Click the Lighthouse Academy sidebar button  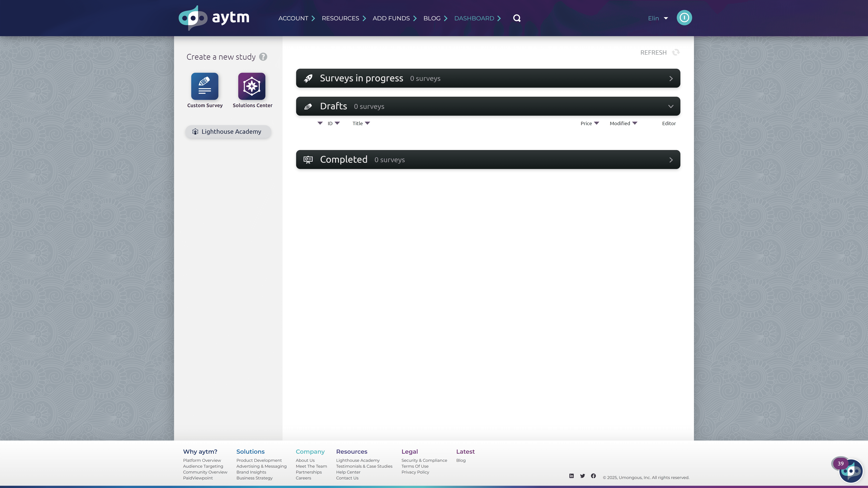228,132
